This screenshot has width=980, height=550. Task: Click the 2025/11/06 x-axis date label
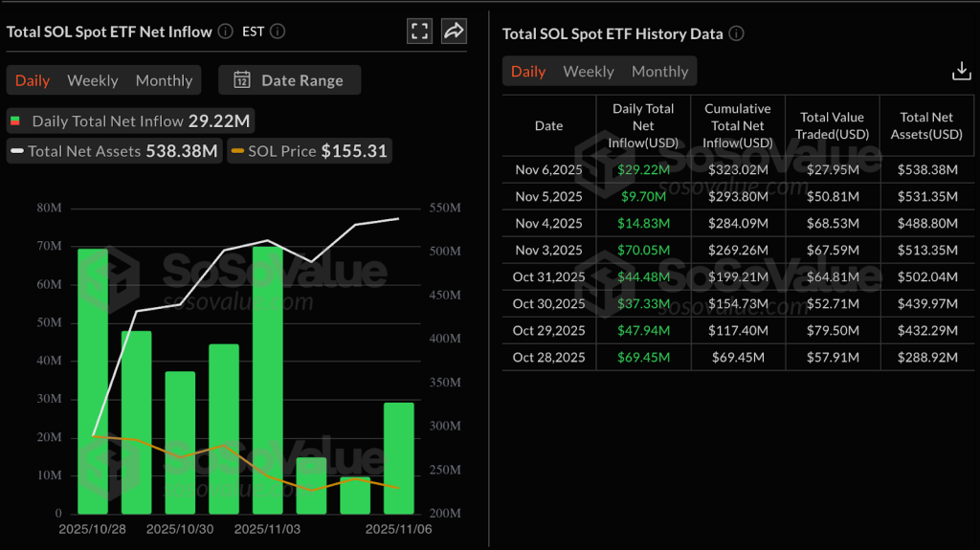click(399, 529)
